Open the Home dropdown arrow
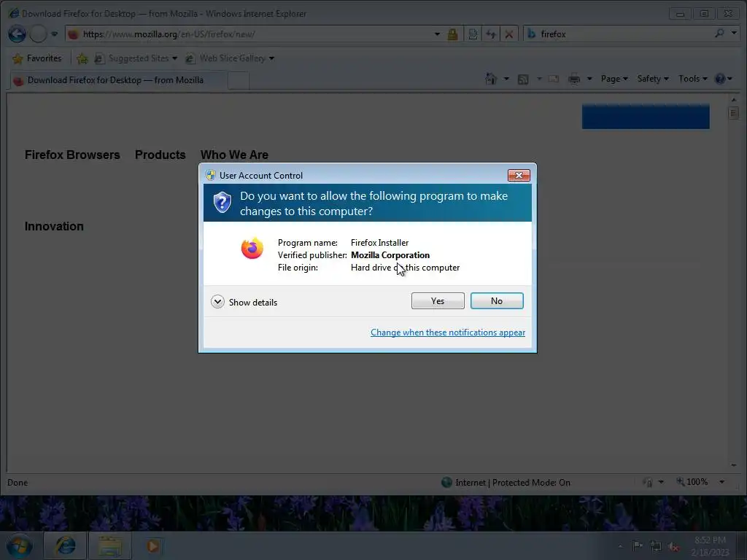The height and width of the screenshot is (560, 747). [x=506, y=79]
